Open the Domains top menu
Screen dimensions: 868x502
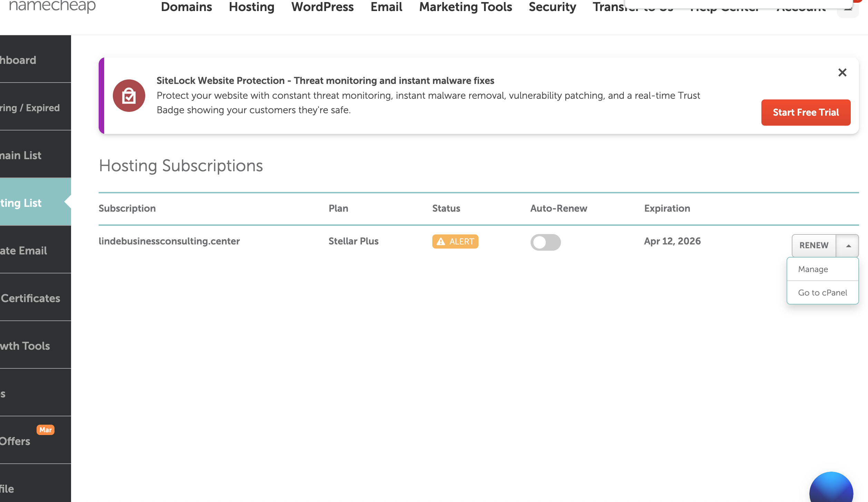coord(186,7)
